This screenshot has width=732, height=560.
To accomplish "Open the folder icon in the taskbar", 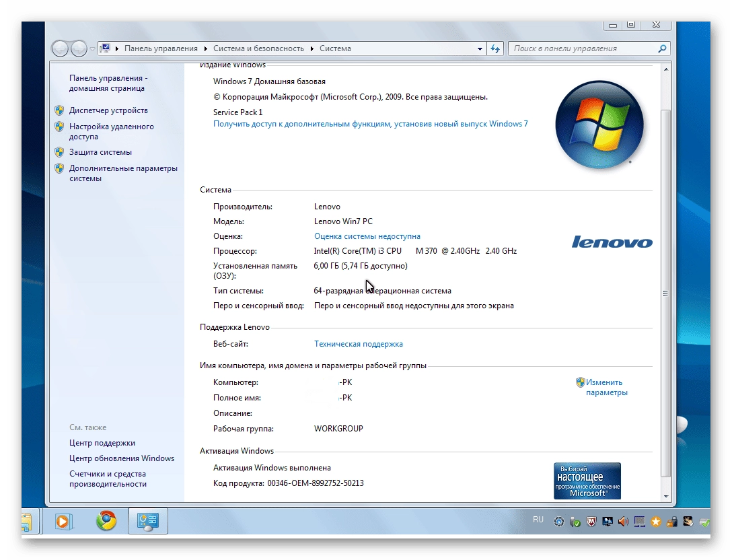I will tap(27, 522).
